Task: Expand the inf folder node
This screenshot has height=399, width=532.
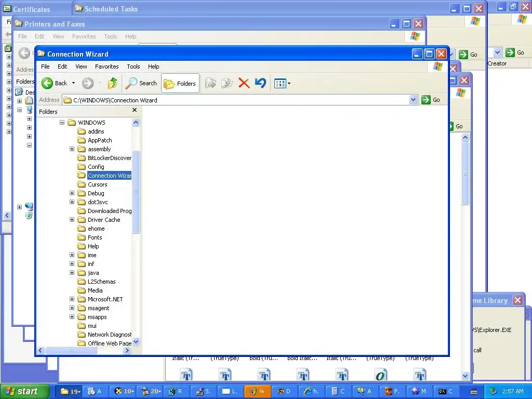Action: coord(72,263)
